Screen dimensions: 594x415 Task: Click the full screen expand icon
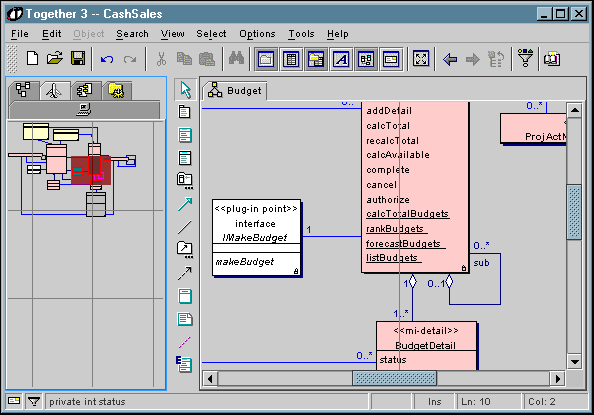(421, 59)
